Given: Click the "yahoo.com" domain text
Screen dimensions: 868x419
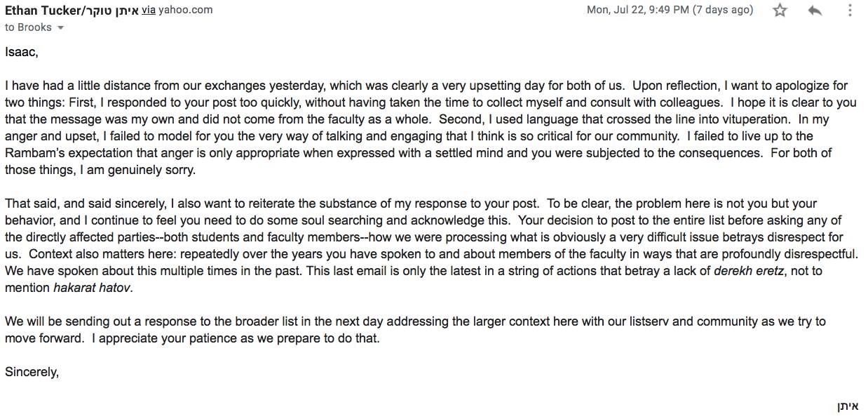Looking at the screenshot, I should click(x=186, y=10).
